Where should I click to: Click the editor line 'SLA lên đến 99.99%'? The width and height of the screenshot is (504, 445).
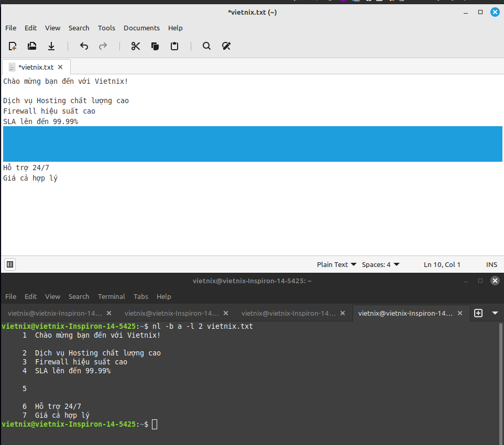tap(40, 121)
